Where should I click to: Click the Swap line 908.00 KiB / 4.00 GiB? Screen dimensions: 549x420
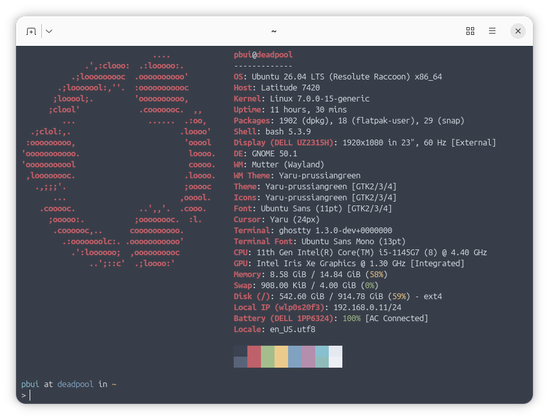pos(306,286)
